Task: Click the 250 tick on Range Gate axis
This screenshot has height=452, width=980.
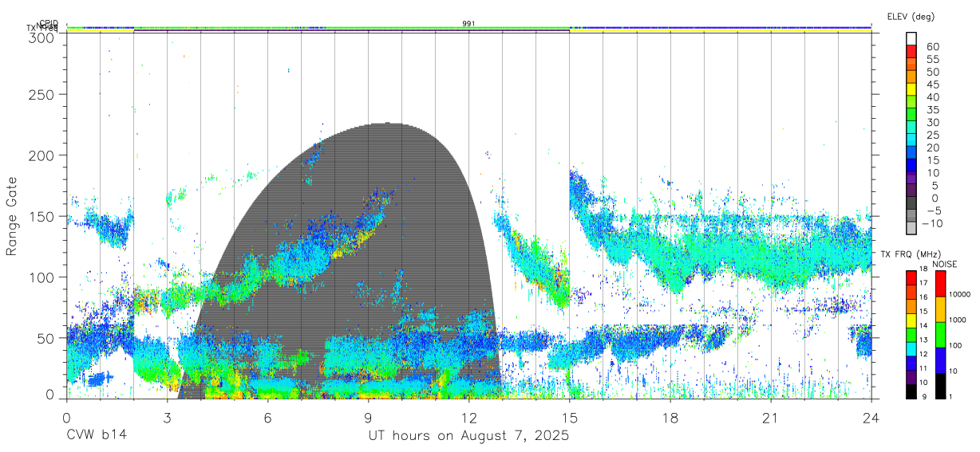Action: click(x=41, y=94)
